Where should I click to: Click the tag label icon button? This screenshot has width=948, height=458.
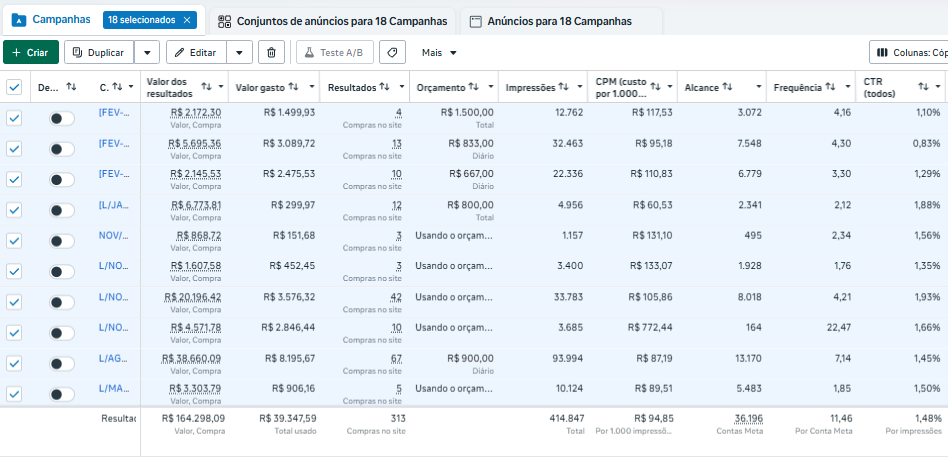392,53
